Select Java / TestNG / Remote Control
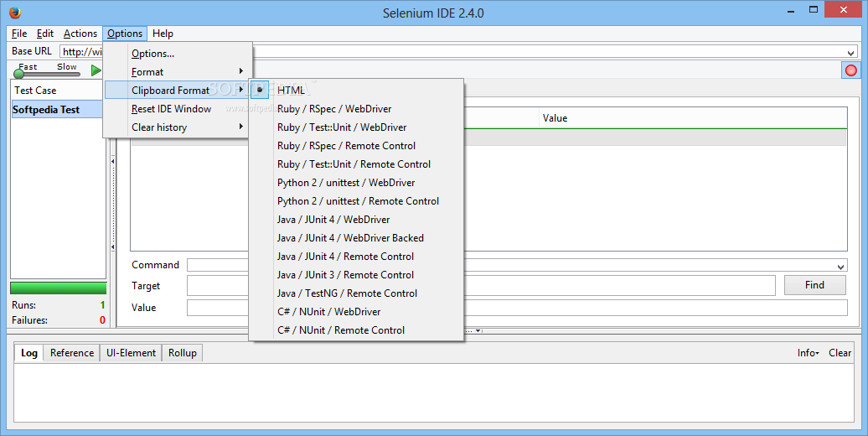This screenshot has width=868, height=436. click(356, 293)
